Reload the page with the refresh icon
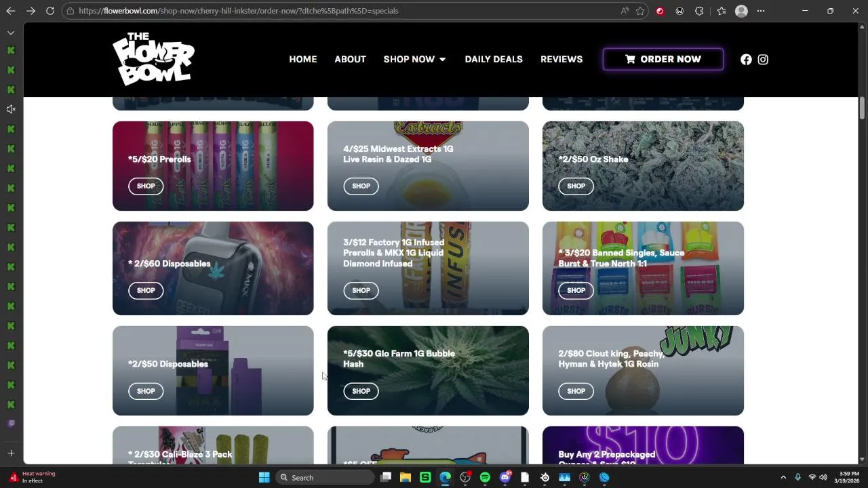 coord(50,11)
